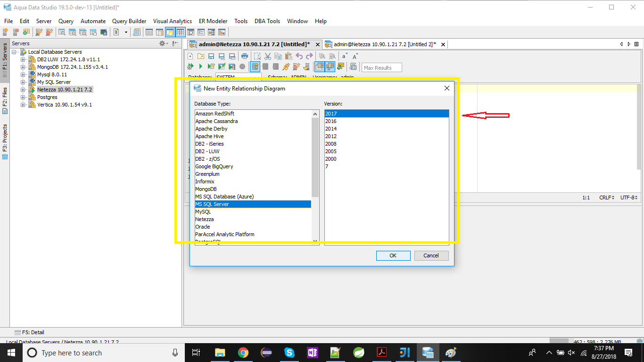
Task: Expand the Mysql 8.0.11 server node
Action: [x=23, y=74]
